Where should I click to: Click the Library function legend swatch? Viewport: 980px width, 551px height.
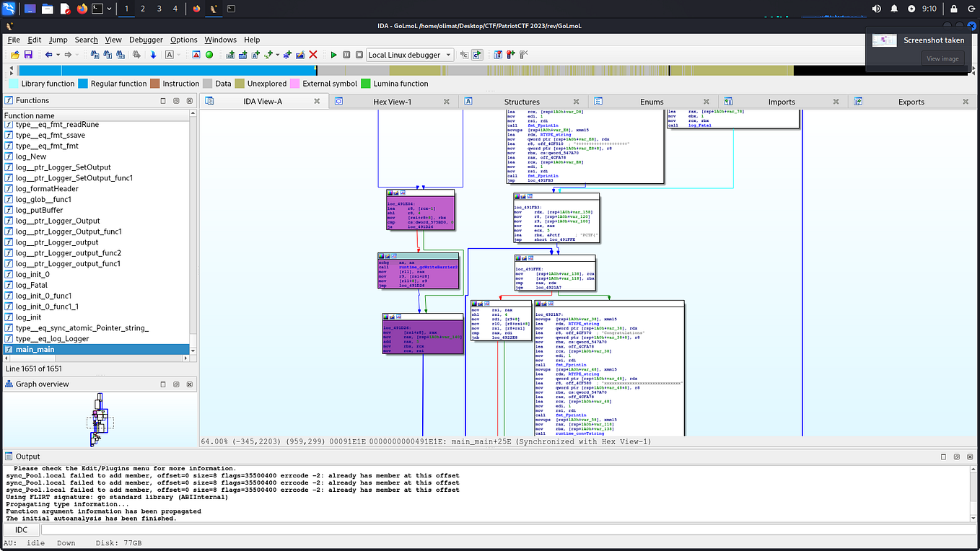pos(13,84)
